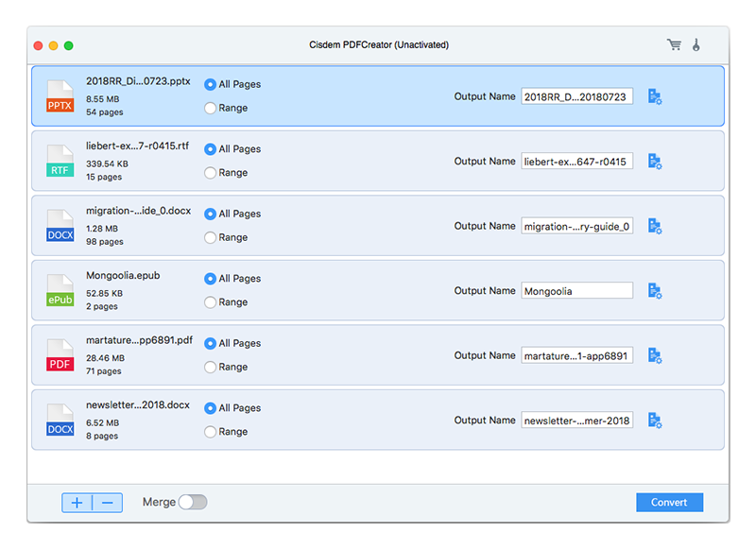The image size is (756, 550).
Task: Select file name Mongoolia.epub
Action: coord(123,275)
